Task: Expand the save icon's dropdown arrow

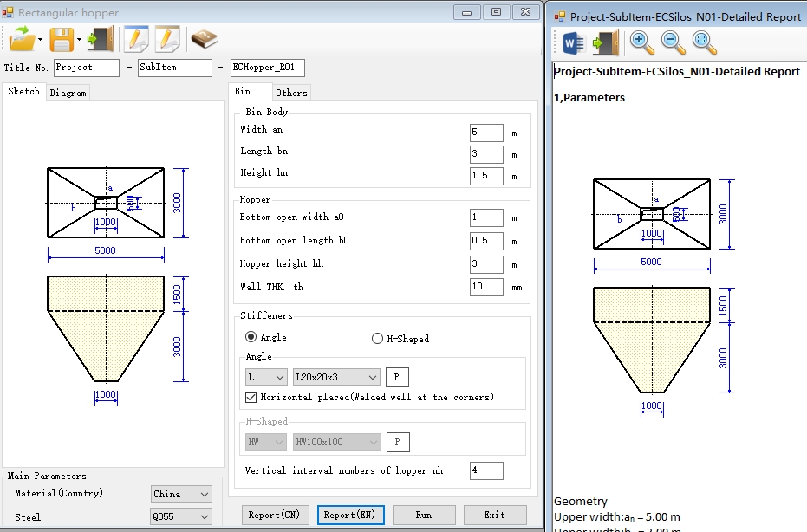Action: [79, 39]
